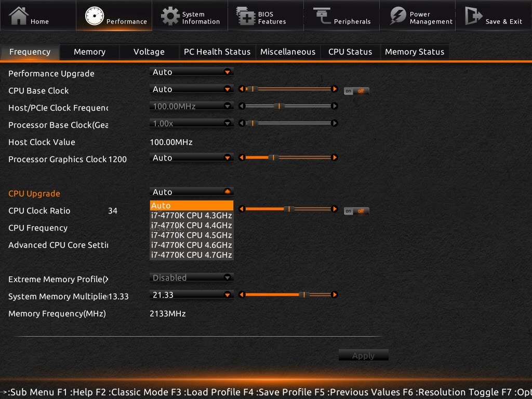Click the Apply button

(x=363, y=355)
